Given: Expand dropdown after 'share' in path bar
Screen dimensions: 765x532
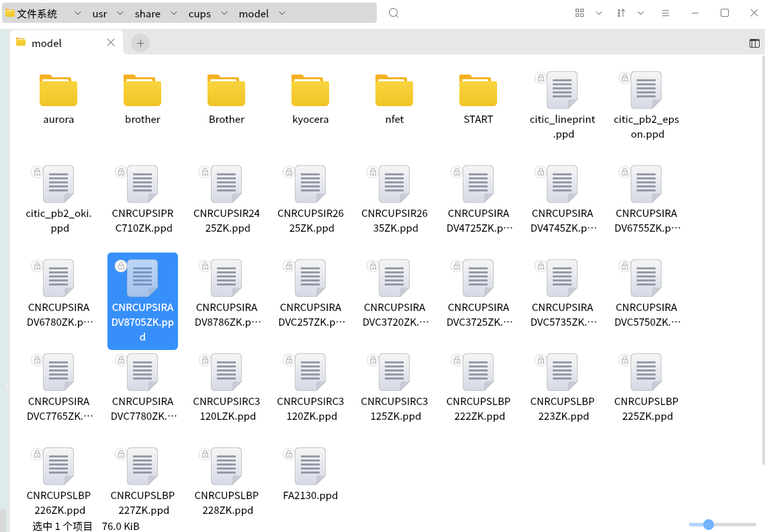Looking at the screenshot, I should point(173,13).
